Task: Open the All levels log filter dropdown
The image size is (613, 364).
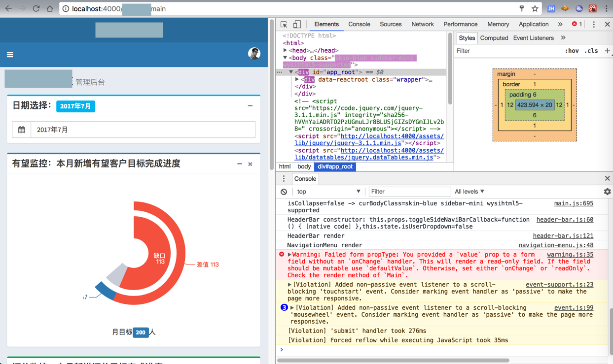Action: [469, 192]
